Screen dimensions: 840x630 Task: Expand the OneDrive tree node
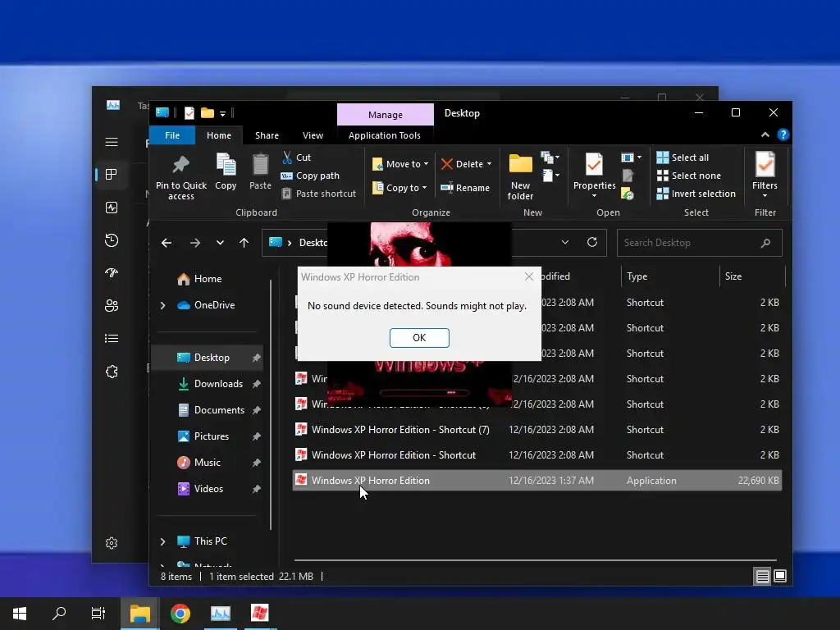(x=163, y=305)
